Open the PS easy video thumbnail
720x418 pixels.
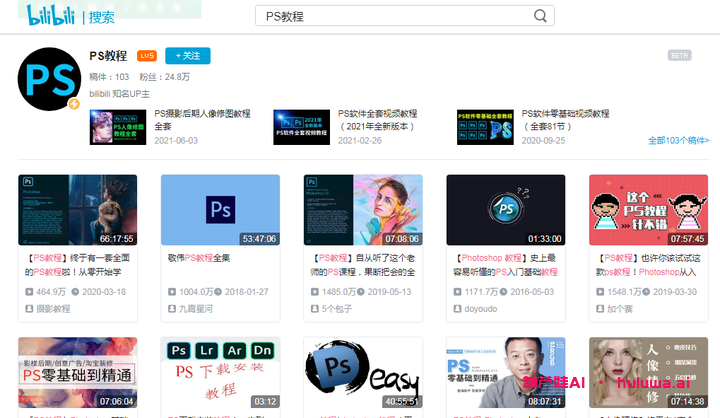[362, 372]
